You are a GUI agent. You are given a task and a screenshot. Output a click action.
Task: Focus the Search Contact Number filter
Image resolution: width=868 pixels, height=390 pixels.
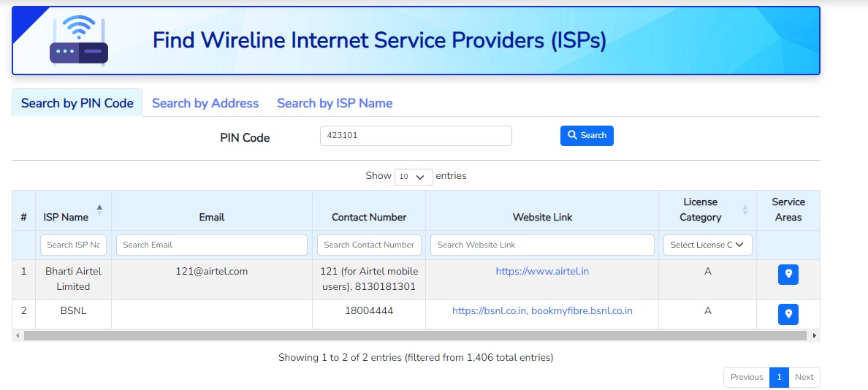369,245
